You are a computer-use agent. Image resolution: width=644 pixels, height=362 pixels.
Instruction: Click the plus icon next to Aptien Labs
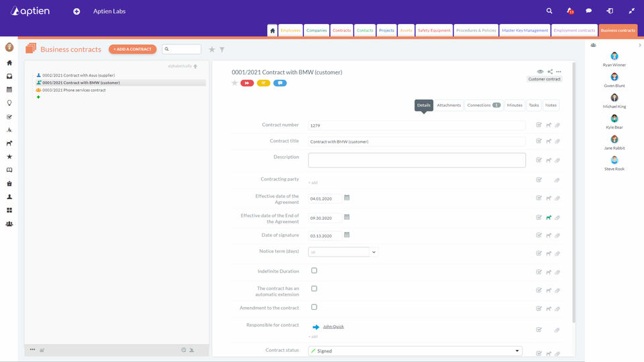pos(76,11)
